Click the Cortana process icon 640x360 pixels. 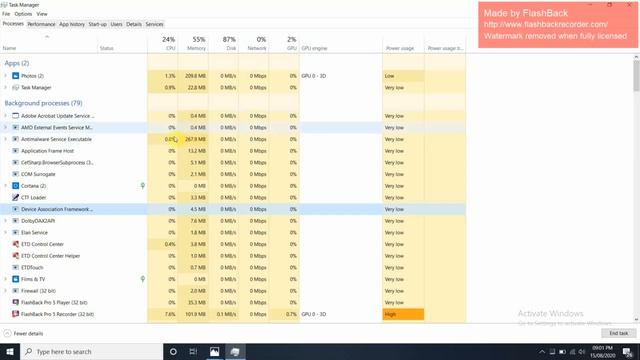(x=16, y=186)
